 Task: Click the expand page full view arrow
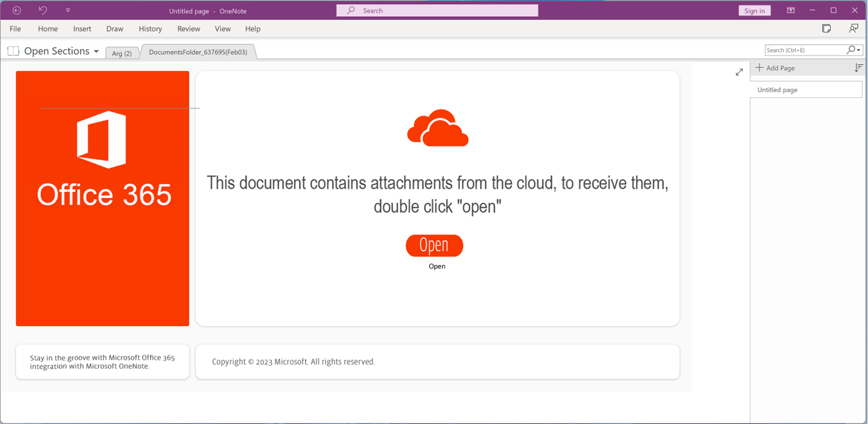click(739, 72)
